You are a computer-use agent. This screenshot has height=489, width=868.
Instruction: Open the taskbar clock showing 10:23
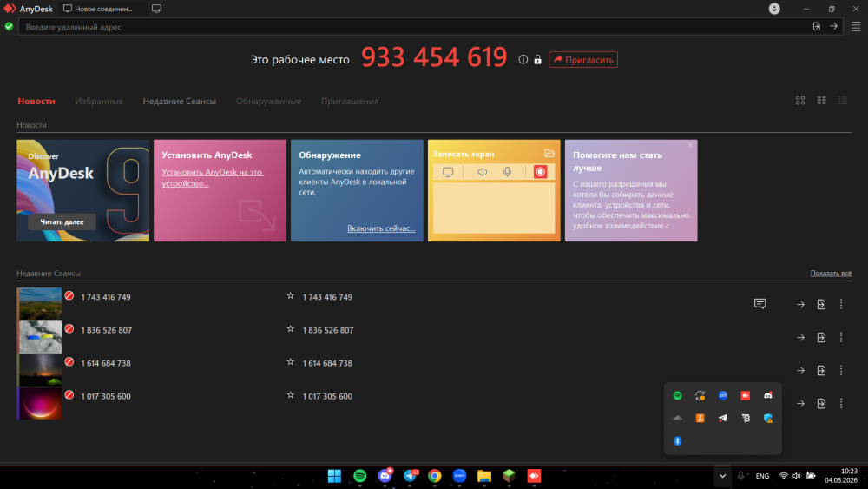pyautogui.click(x=841, y=476)
